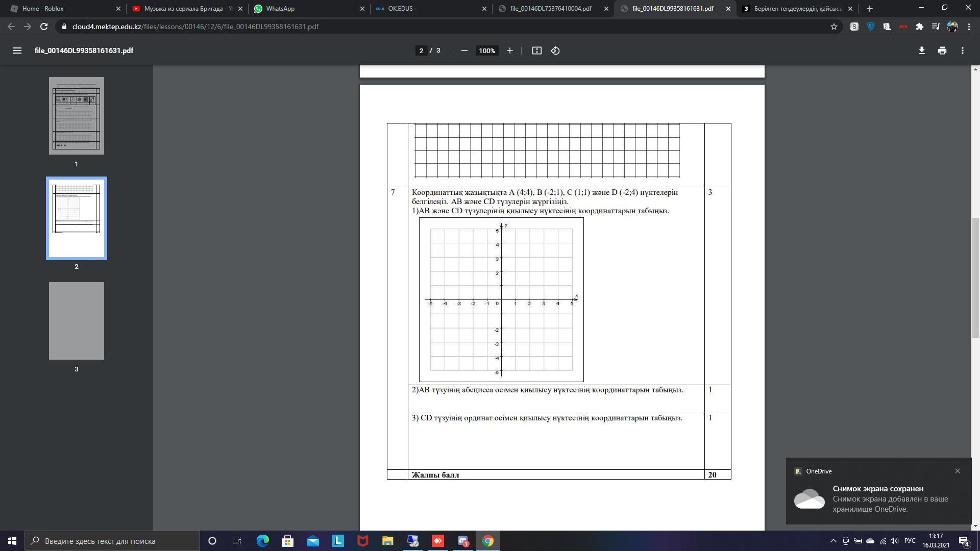The image size is (980, 551).
Task: Open Chrome's three-dot menu
Action: click(x=969, y=27)
